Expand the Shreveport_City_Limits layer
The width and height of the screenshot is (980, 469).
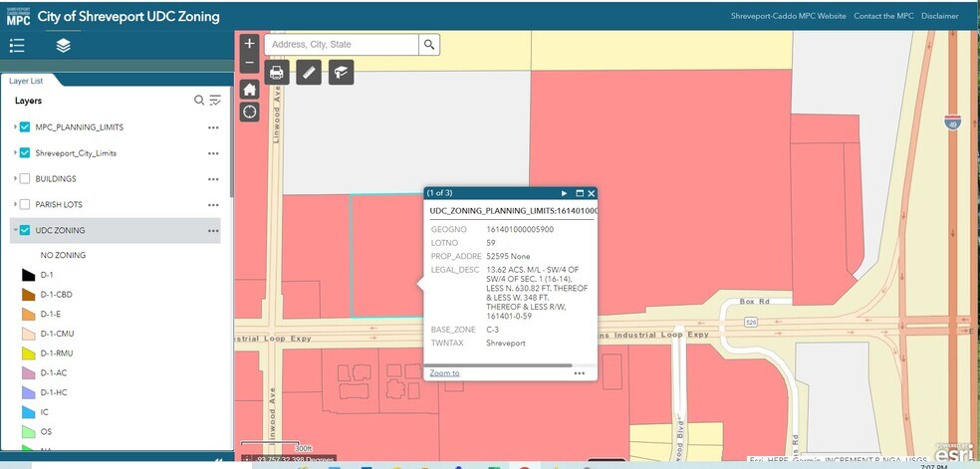(x=15, y=153)
